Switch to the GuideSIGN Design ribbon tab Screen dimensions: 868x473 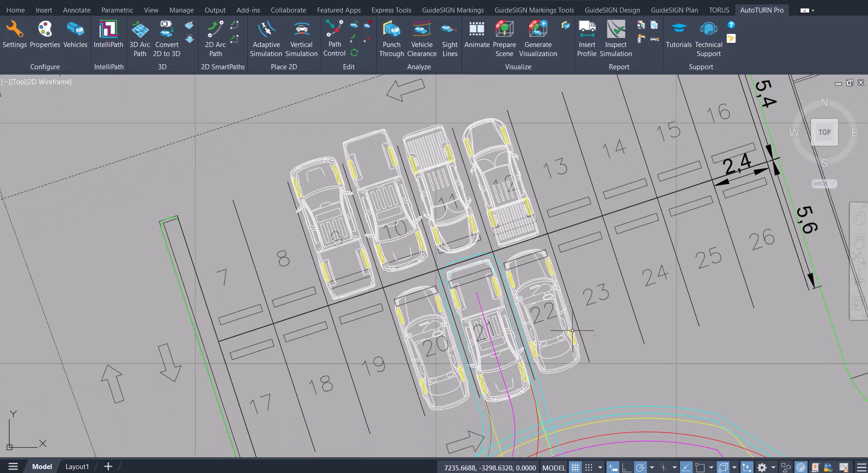point(612,9)
